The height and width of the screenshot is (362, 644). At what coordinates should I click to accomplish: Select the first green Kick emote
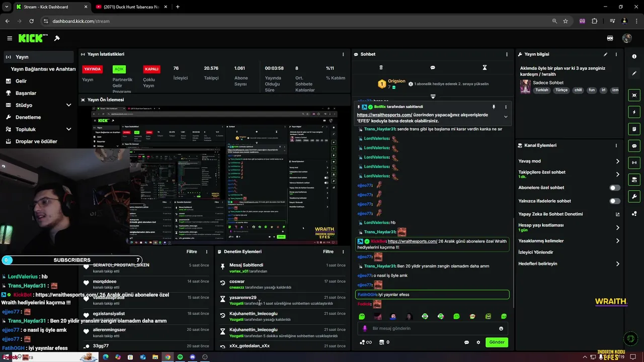[362, 316]
